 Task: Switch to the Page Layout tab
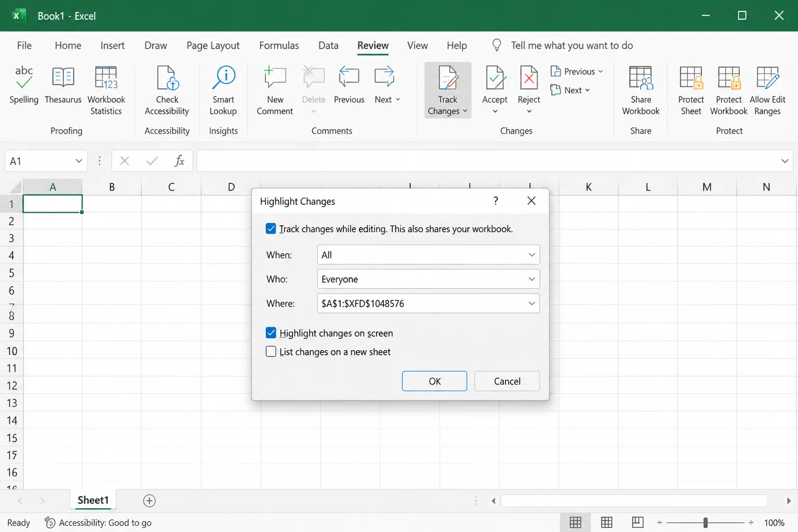213,46
